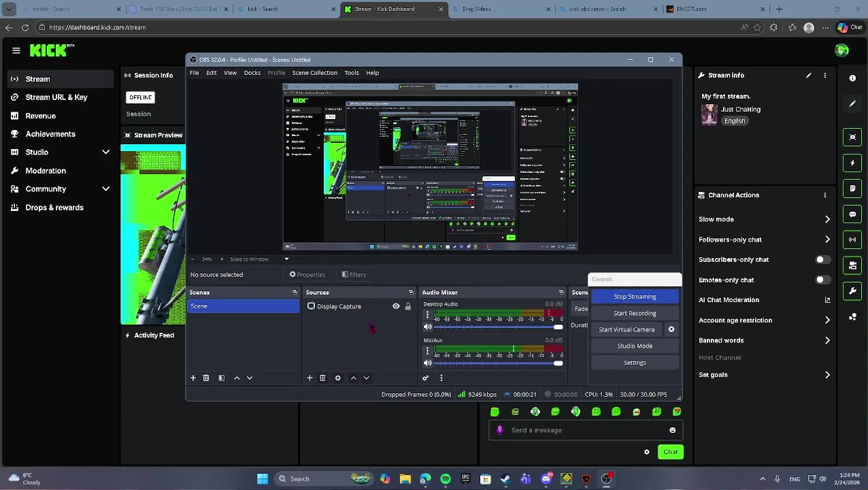Open the OBS File menu

pyautogui.click(x=195, y=73)
